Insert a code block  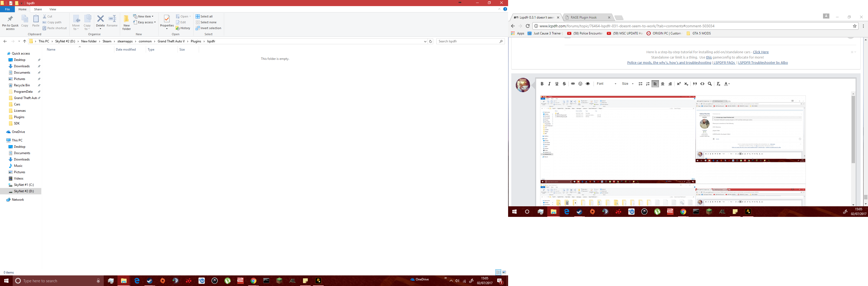click(x=702, y=84)
